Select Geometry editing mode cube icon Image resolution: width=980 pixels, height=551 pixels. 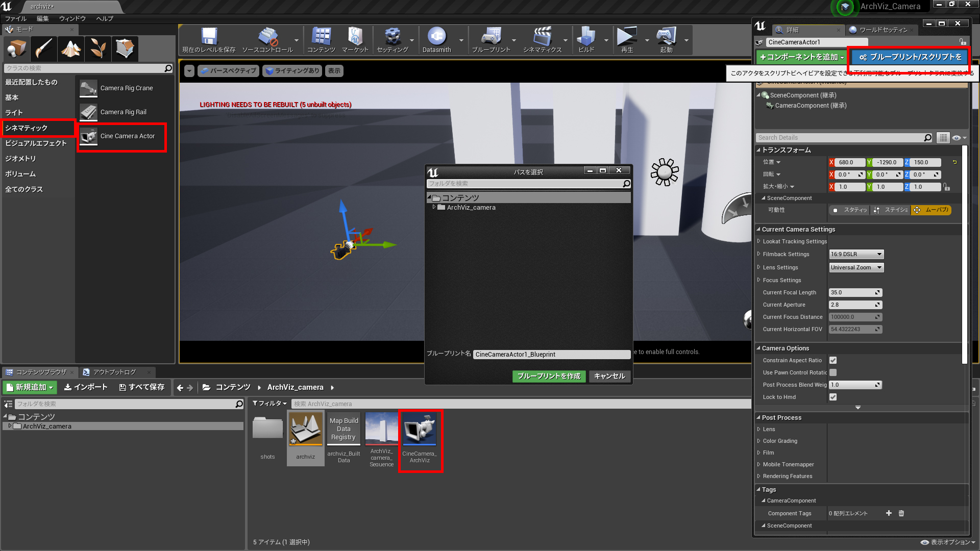[x=125, y=48]
